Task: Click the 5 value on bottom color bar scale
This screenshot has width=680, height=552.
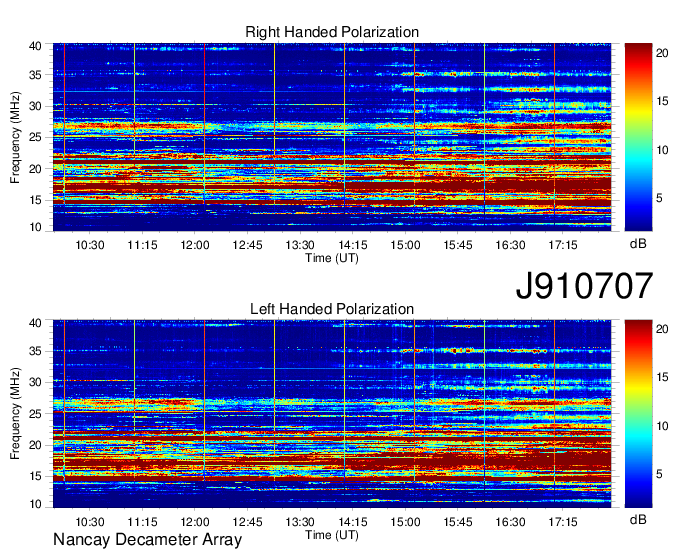Action: [x=659, y=474]
